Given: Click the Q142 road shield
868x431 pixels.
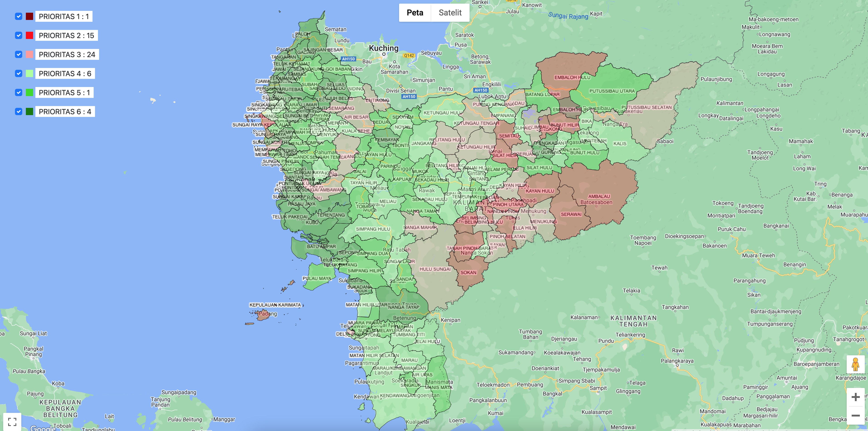Looking at the screenshot, I should coord(409,56).
